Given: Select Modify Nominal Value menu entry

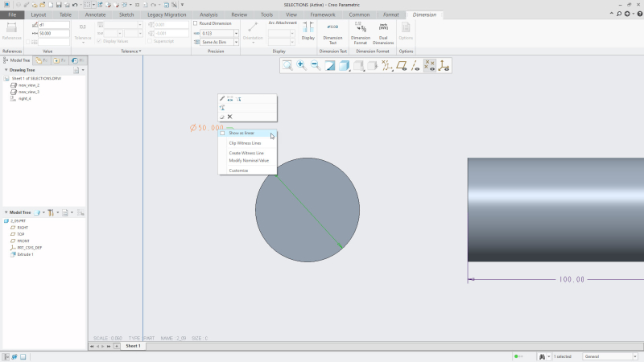Looking at the screenshot, I should point(249,160).
